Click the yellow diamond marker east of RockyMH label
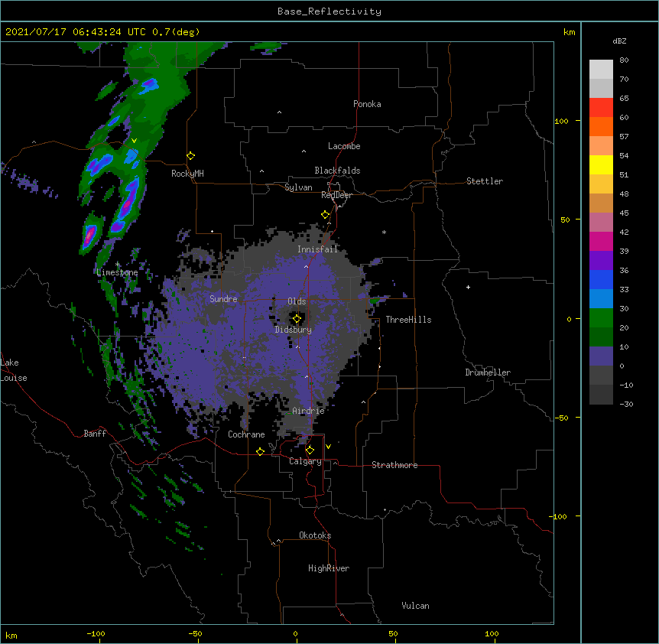Screen dimensions: 659x644 pyautogui.click(x=191, y=156)
